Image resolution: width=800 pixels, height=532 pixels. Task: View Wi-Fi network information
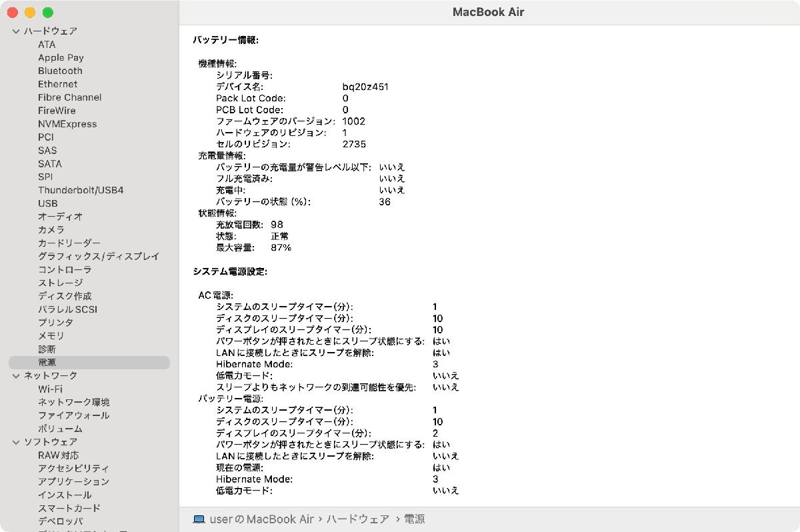point(49,389)
